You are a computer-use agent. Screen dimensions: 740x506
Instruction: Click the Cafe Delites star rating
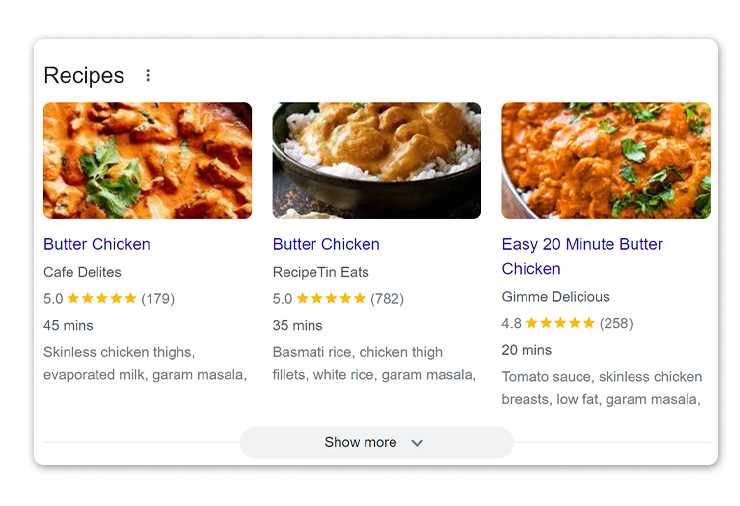click(x=102, y=298)
